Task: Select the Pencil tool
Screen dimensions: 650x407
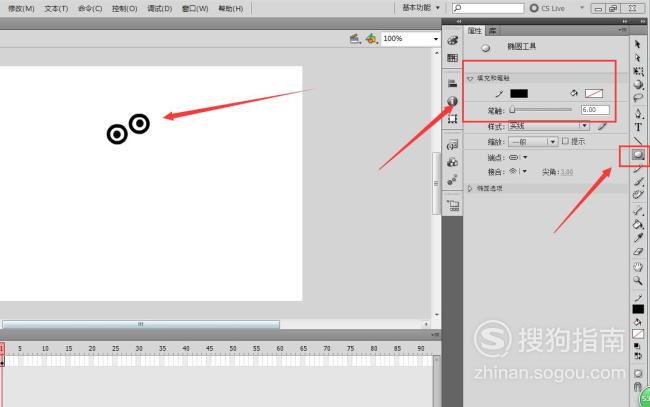Action: (638, 169)
